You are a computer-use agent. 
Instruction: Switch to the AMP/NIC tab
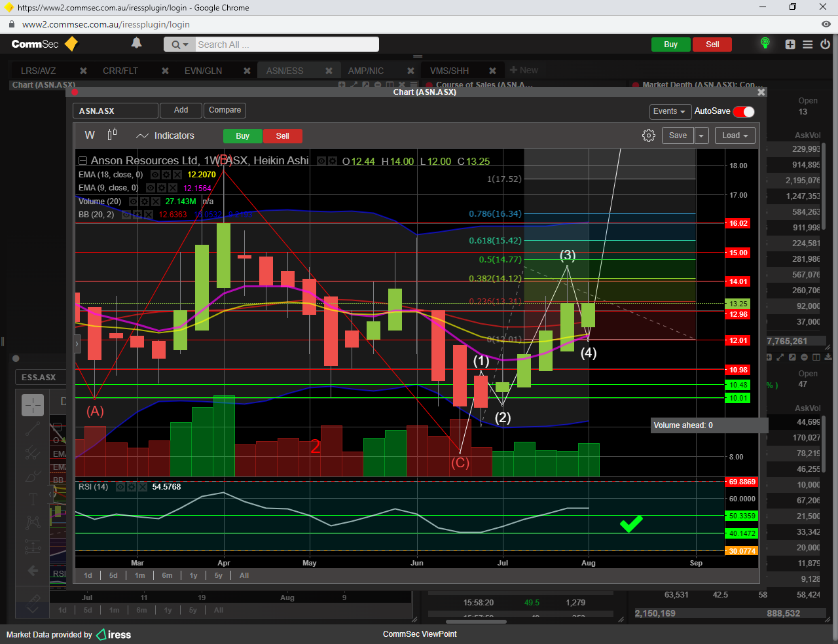click(366, 71)
